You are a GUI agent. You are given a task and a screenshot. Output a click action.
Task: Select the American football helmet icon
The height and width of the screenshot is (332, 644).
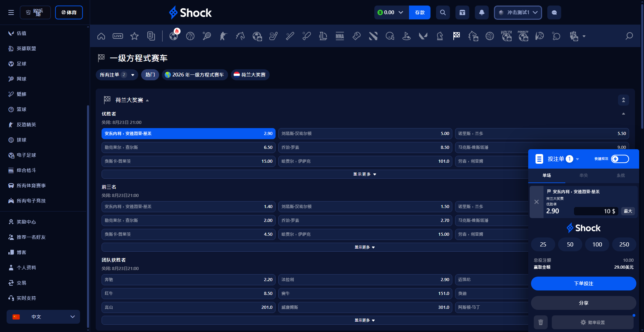click(390, 36)
